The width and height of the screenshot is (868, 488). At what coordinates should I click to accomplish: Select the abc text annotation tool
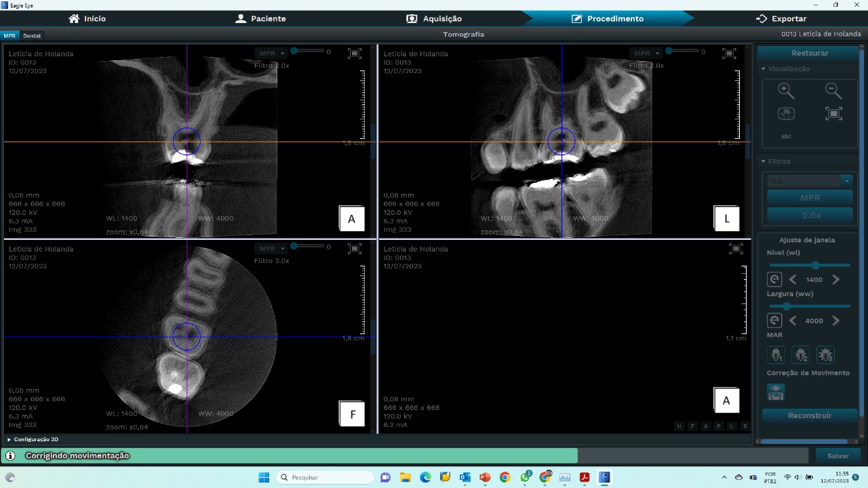786,136
